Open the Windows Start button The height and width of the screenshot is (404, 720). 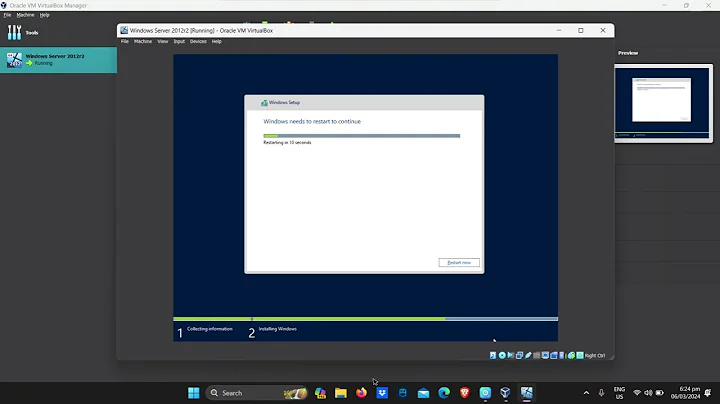tap(194, 393)
